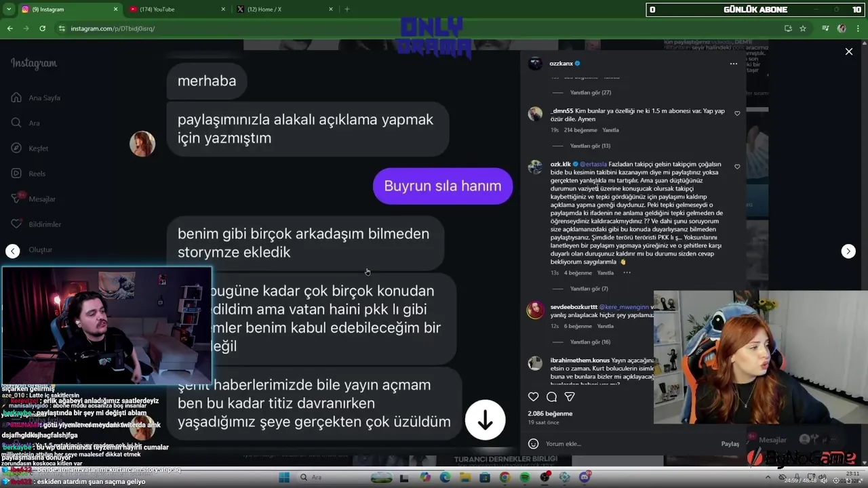Viewport: 868px width, 488px height.
Task: Reply to sevdeebozkurttt's comment via Yanıtla
Action: pyautogui.click(x=605, y=327)
